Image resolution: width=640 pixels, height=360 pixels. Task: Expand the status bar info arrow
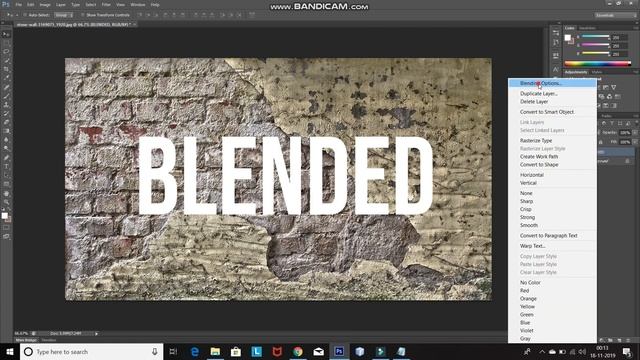point(96,333)
